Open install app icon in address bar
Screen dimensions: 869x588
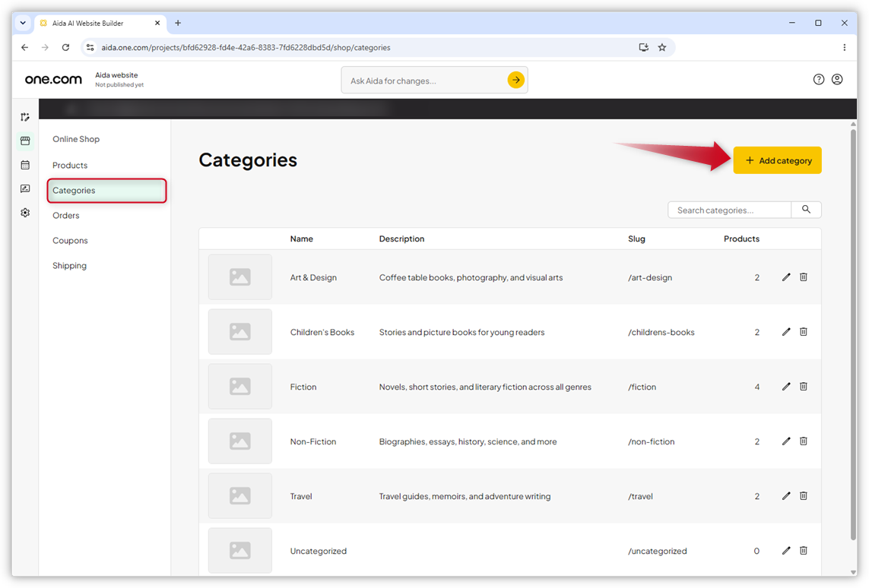point(643,48)
